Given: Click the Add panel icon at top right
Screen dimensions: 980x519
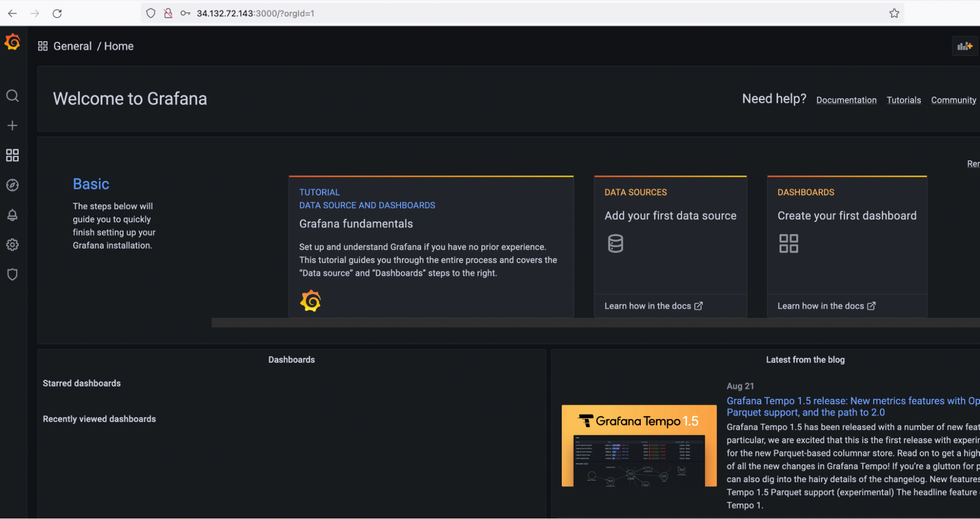Looking at the screenshot, I should coord(964,46).
